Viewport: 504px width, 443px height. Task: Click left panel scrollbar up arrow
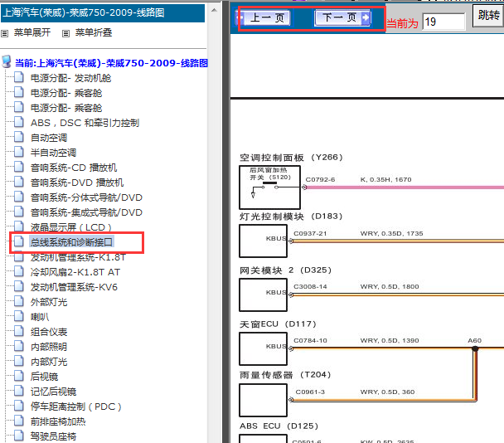click(x=214, y=10)
